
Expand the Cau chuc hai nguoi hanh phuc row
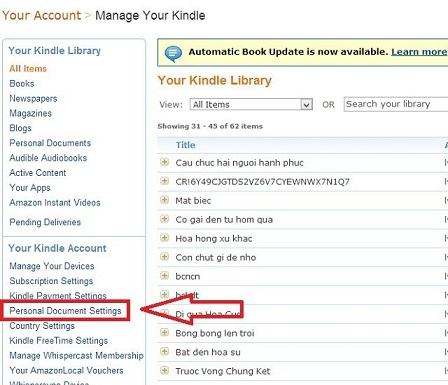[164, 162]
